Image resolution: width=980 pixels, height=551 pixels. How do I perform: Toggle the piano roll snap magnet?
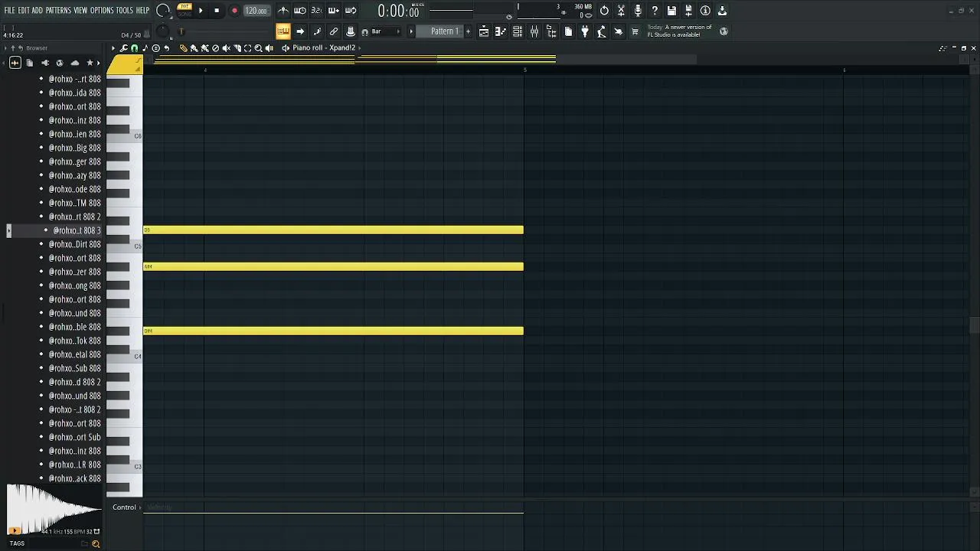point(134,47)
